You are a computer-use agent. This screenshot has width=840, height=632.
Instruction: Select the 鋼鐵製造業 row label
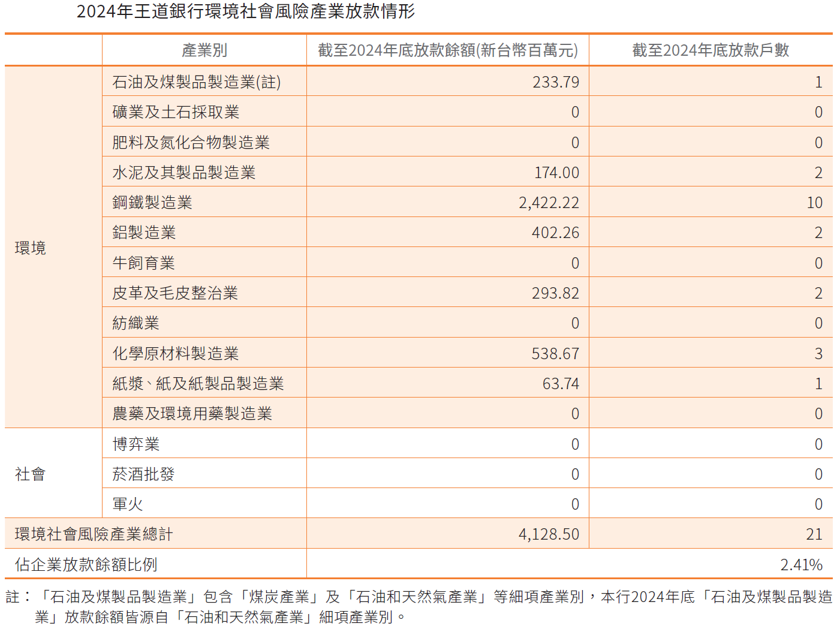coord(152,203)
